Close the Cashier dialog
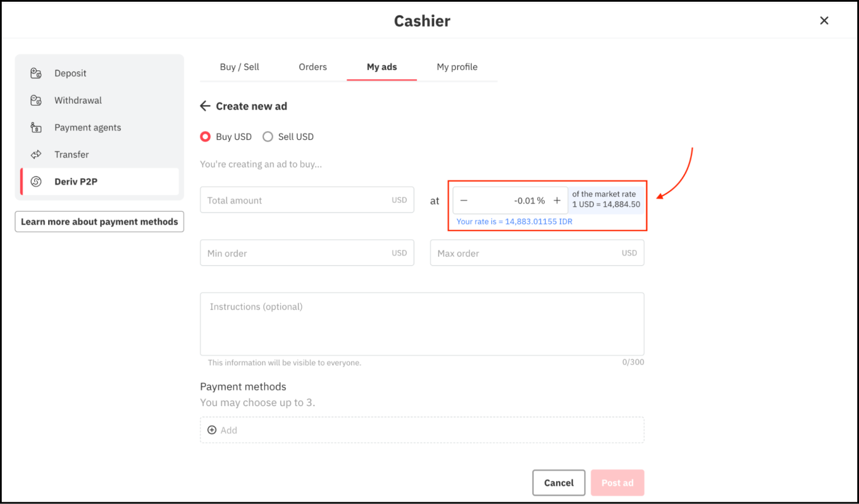 pyautogui.click(x=824, y=21)
